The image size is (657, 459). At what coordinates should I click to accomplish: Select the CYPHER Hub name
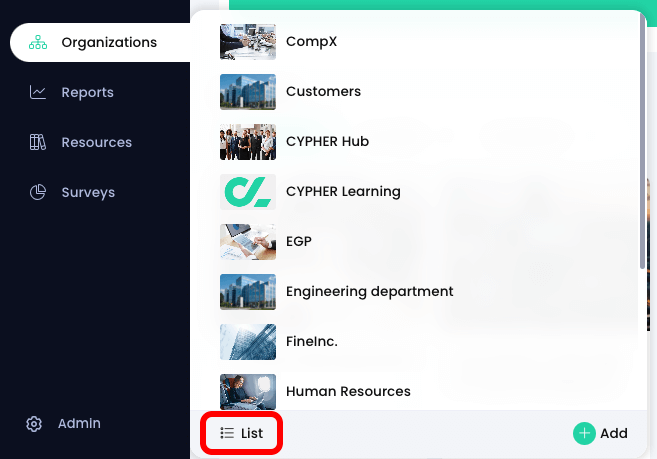point(327,141)
